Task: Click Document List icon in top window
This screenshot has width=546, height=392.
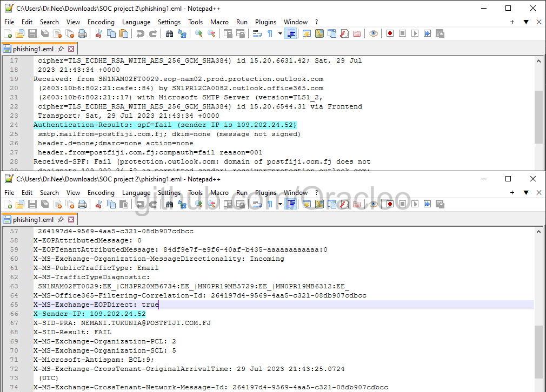Action: tap(332, 33)
